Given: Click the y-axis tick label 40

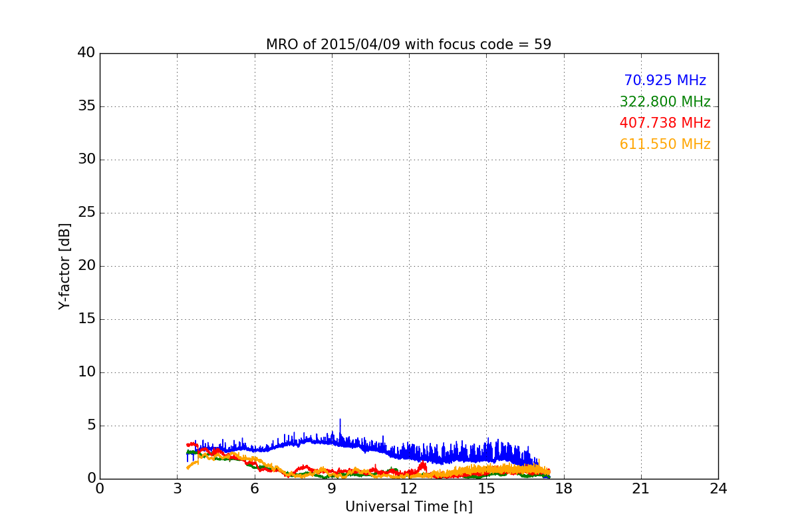Looking at the screenshot, I should pos(86,53).
